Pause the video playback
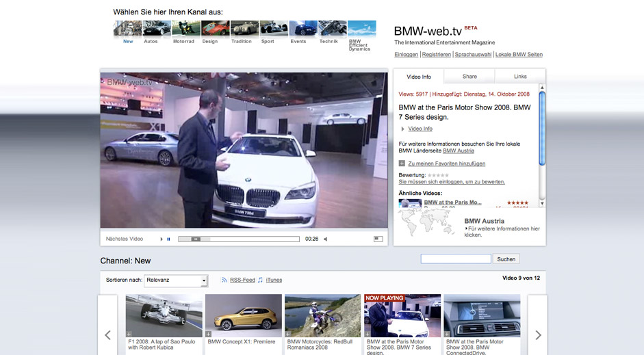 click(168, 239)
